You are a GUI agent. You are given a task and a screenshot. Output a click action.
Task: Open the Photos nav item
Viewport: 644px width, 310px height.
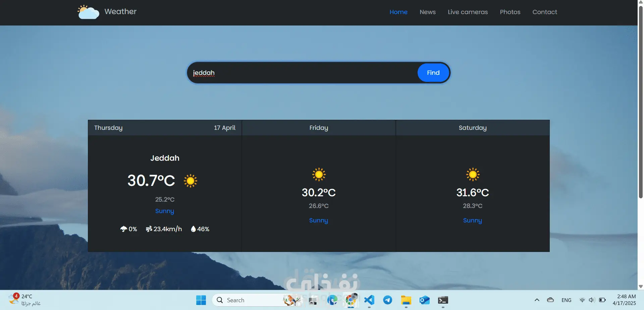510,12
